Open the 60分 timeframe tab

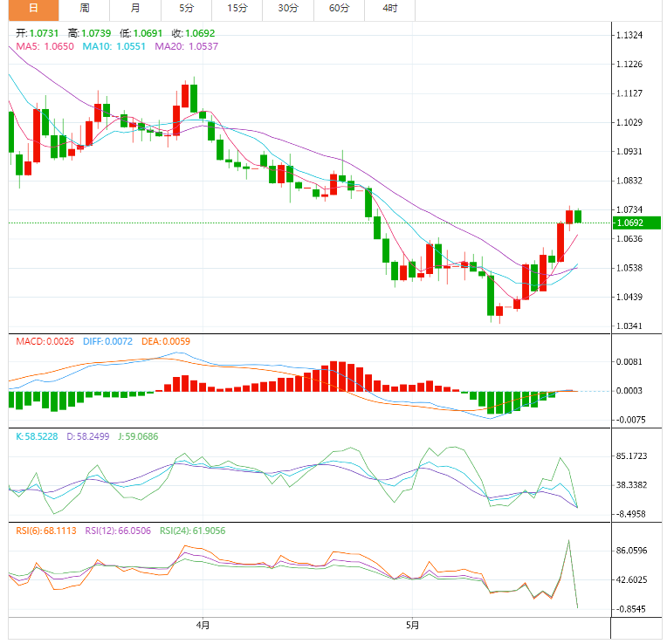pyautogui.click(x=340, y=9)
